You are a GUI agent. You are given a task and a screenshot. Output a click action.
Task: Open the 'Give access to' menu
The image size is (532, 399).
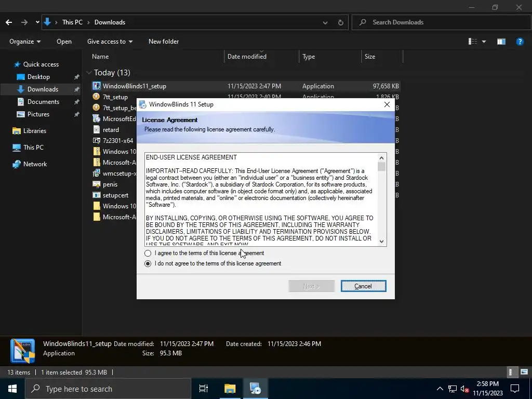(110, 42)
